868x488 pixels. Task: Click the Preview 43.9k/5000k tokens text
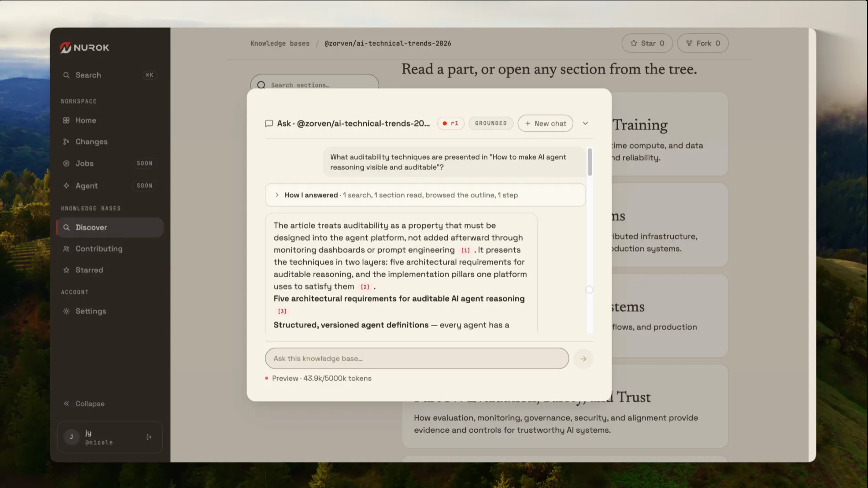321,378
